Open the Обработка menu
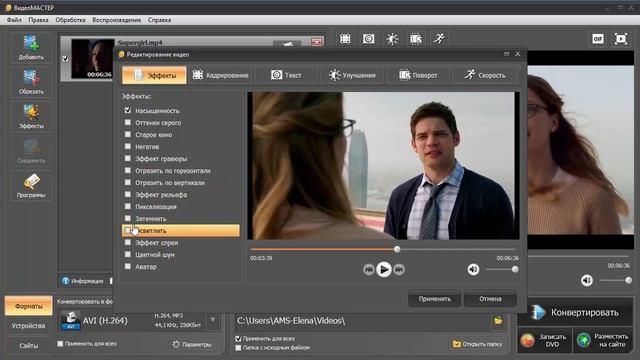This screenshot has width=640, height=360. [70, 20]
